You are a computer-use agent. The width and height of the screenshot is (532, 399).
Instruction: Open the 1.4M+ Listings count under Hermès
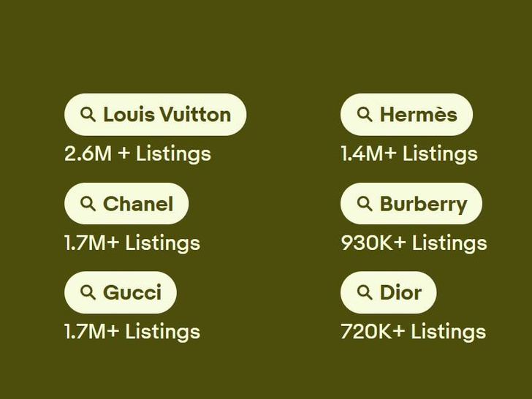408,154
